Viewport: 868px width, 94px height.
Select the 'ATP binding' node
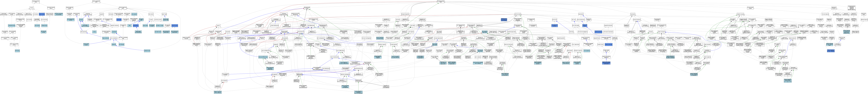(x=17, y=51)
